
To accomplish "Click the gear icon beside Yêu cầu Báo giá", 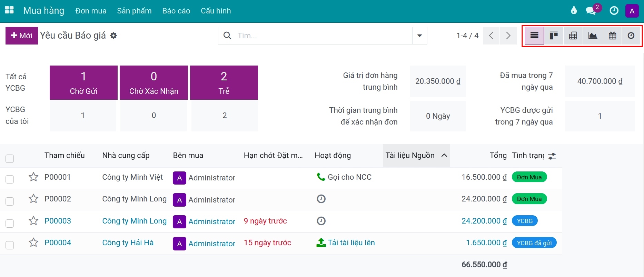I will pos(113,36).
